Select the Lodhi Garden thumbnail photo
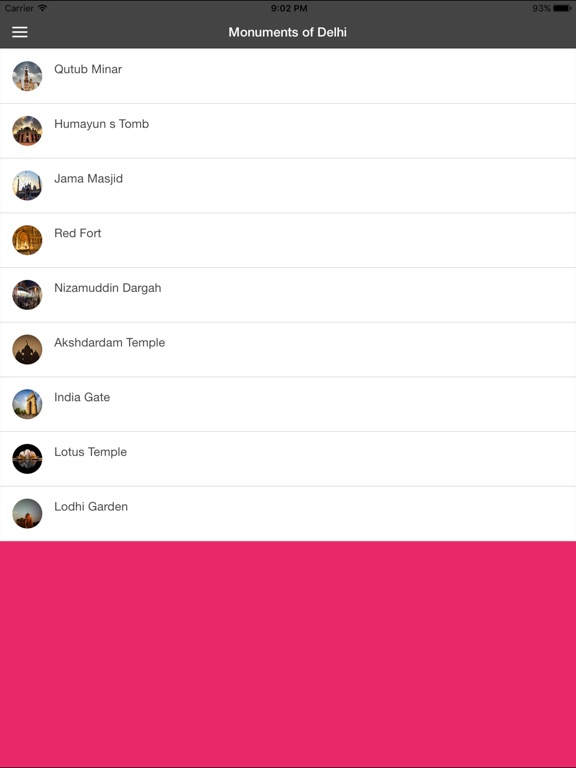Screen dimensions: 576x768 [x=27, y=513]
